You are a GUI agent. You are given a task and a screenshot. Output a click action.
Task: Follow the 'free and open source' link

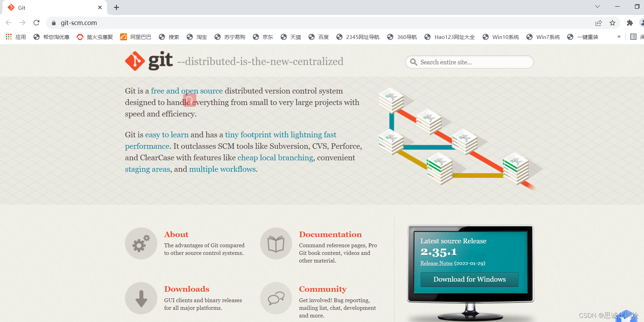pyautogui.click(x=187, y=91)
